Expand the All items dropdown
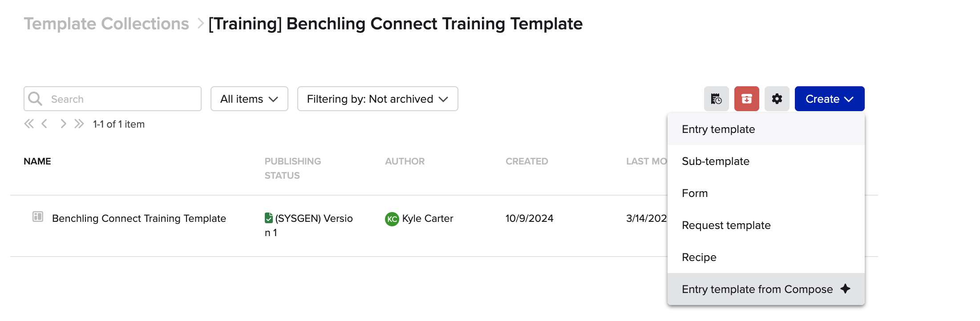The height and width of the screenshot is (321, 980). (249, 99)
